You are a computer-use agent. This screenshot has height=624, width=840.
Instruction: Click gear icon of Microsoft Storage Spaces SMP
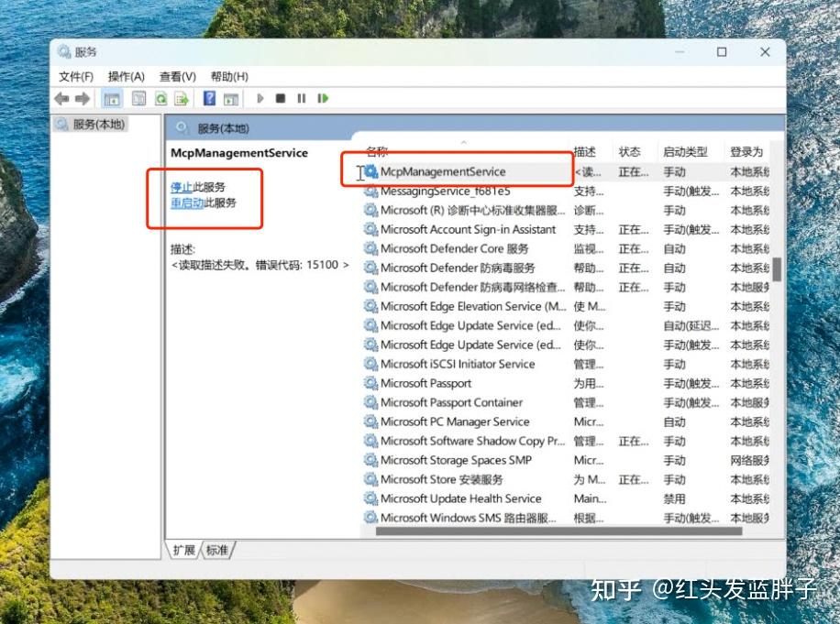coord(370,460)
